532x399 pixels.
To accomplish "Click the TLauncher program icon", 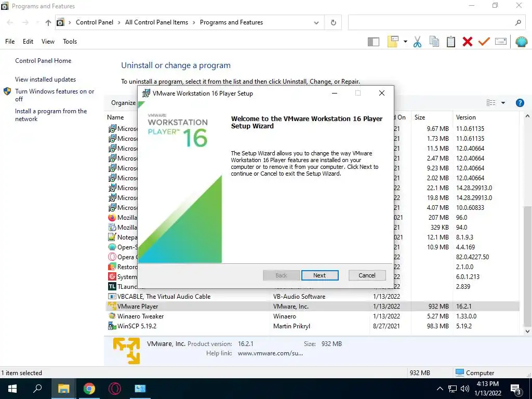I will coord(112,286).
